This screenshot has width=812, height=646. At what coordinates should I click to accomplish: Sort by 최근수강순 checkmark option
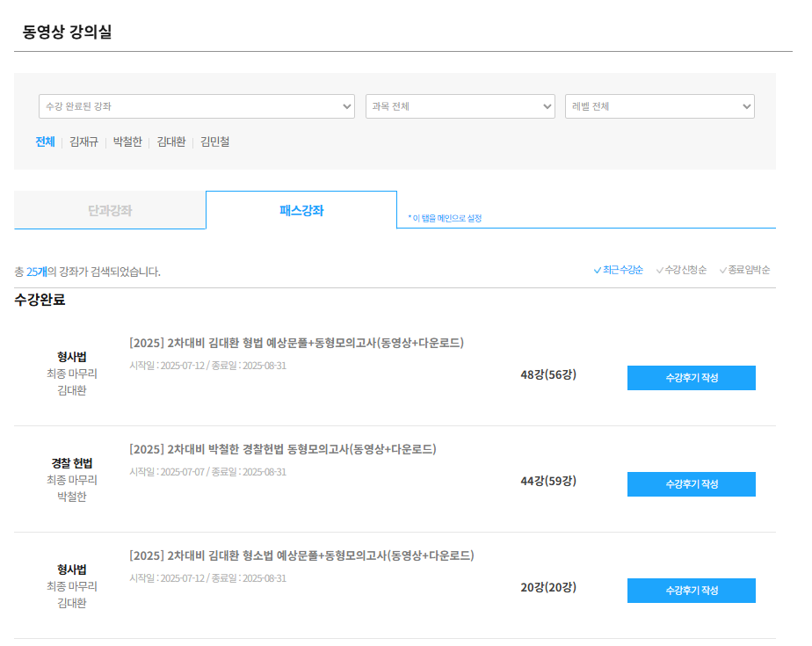pos(619,270)
